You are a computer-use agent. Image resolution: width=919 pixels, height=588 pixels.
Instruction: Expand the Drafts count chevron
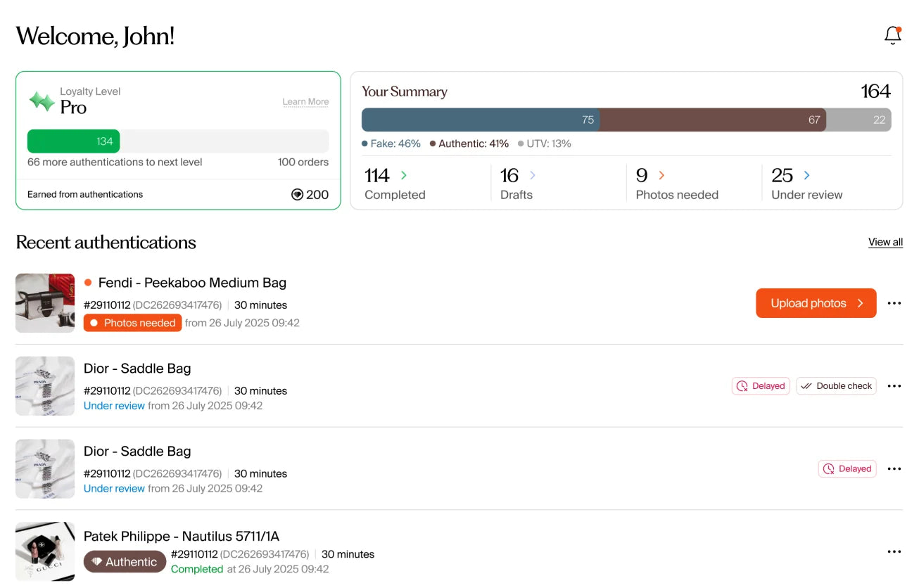(x=533, y=175)
